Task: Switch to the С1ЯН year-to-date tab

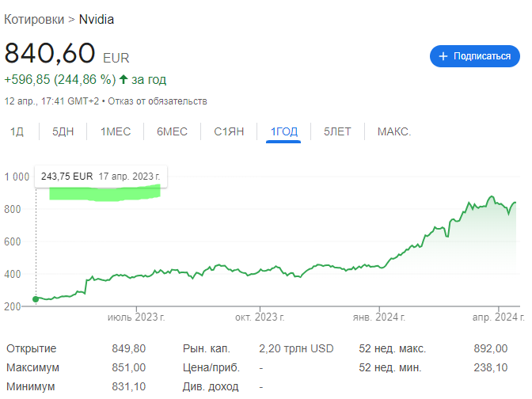Action: [x=229, y=131]
